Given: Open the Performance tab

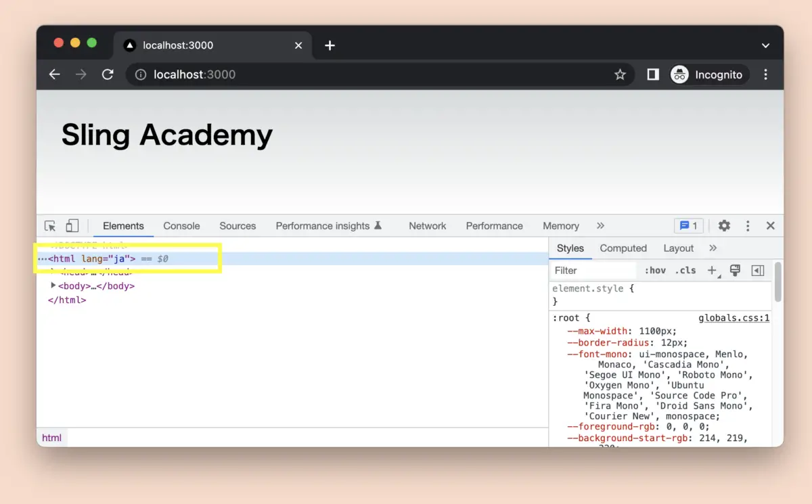Looking at the screenshot, I should point(495,226).
